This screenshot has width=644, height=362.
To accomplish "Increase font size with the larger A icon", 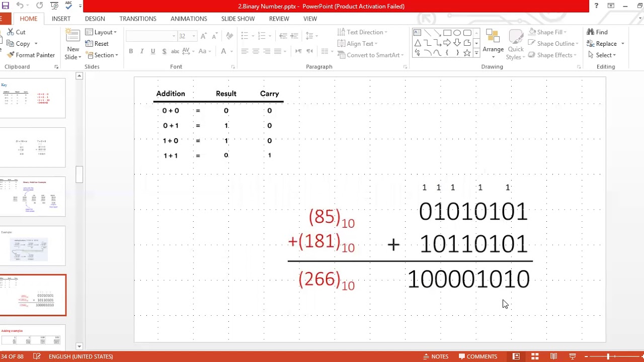I will (x=203, y=36).
